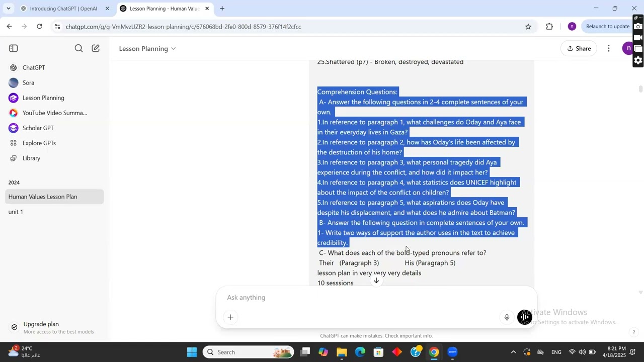Click the Comprehension Questions: heading text
This screenshot has width=644, height=362.
[x=357, y=92]
